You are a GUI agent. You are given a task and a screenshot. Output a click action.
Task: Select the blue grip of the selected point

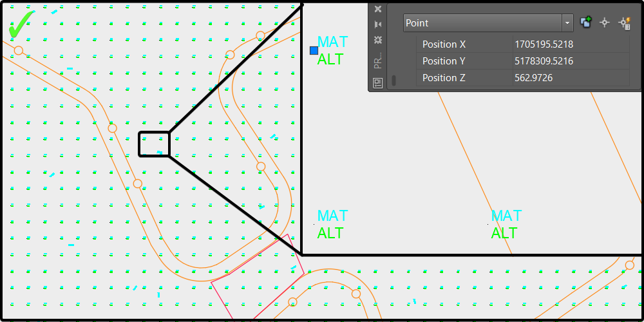point(314,50)
